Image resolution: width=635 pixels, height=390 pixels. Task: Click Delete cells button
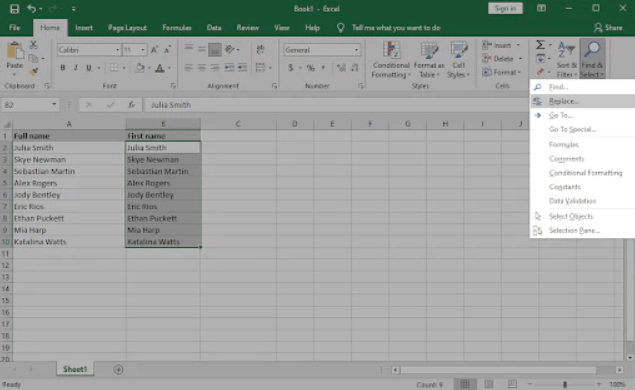pyautogui.click(x=501, y=59)
